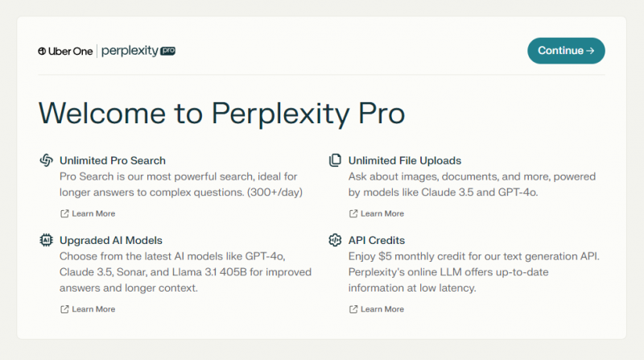Click the Perplexity Pro logo

[138, 51]
